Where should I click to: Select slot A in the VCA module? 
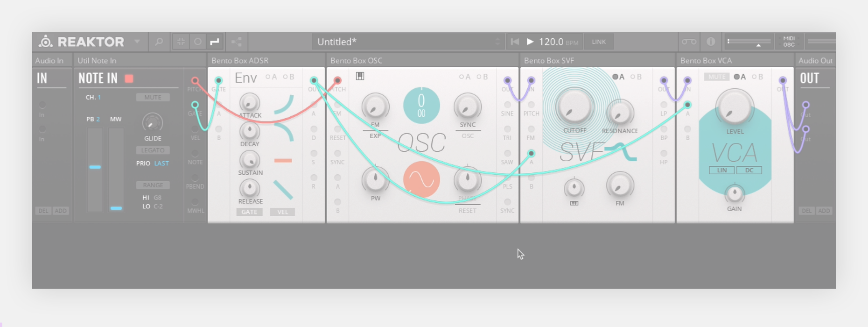coord(740,77)
